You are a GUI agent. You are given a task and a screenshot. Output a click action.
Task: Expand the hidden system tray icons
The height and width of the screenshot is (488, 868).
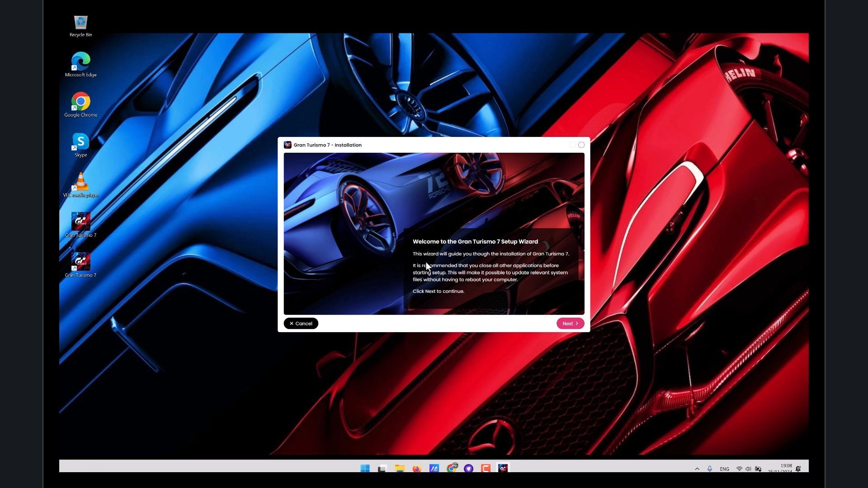697,469
